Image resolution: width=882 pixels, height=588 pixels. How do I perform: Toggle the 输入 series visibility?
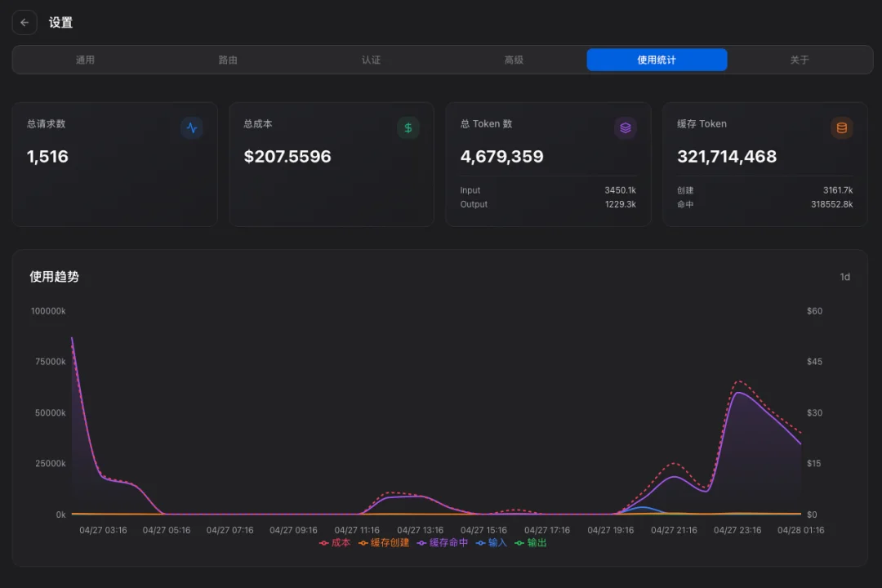pyautogui.click(x=490, y=542)
